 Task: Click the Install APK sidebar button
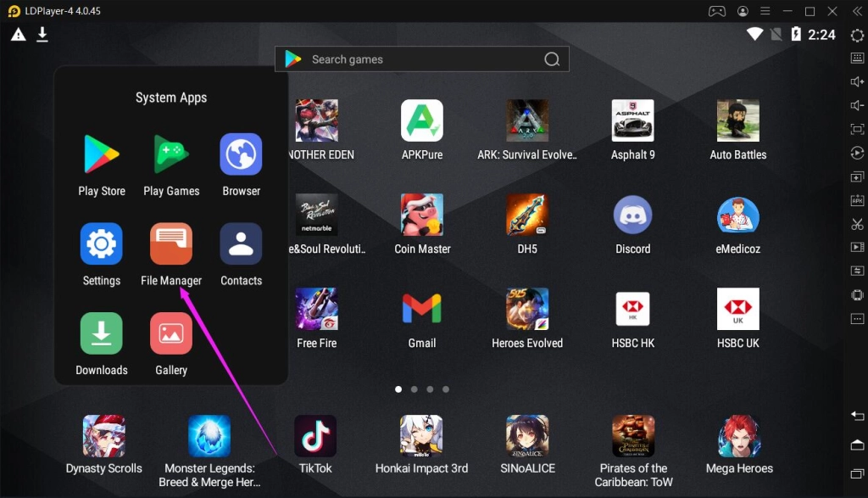[857, 200]
